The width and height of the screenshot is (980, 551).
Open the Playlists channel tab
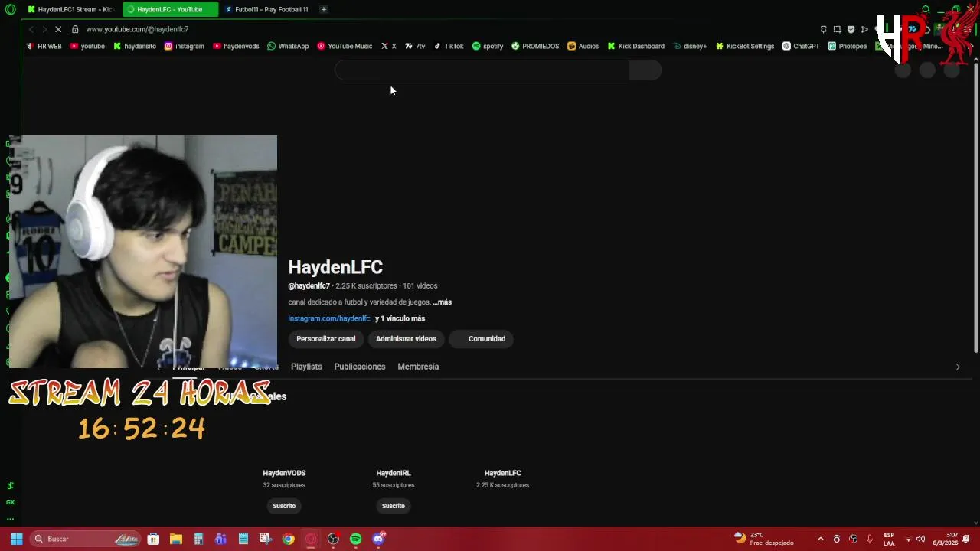tap(306, 367)
